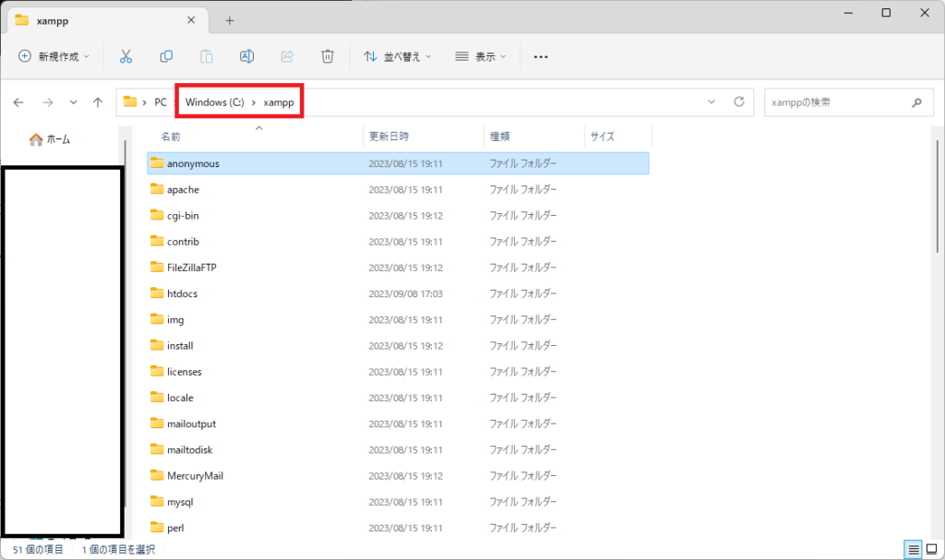Expand address bar history dropdown
The width and height of the screenshot is (945, 560).
coord(712,101)
